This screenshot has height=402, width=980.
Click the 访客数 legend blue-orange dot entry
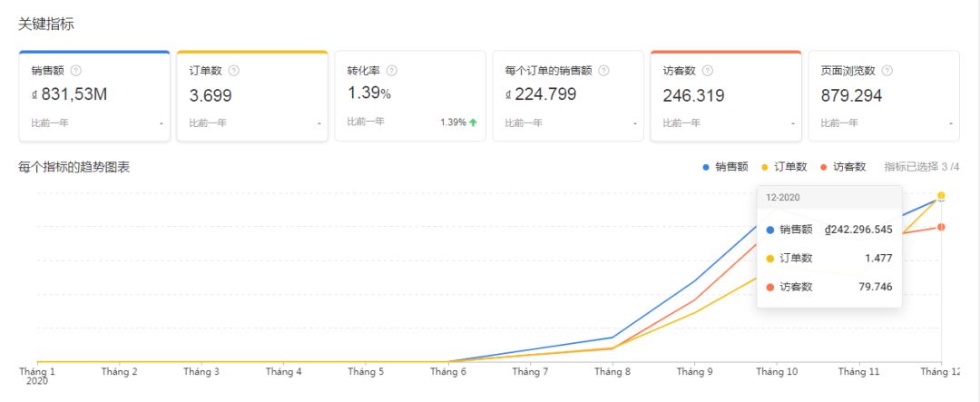pyautogui.click(x=843, y=167)
